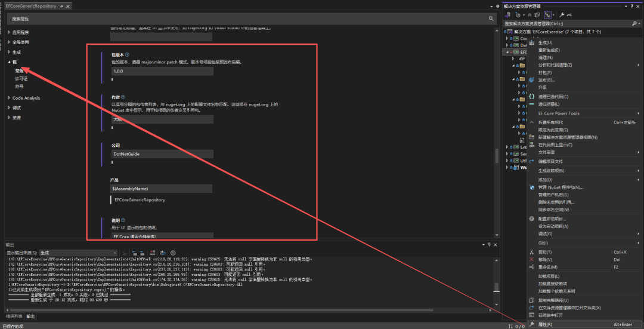Click the 包版本 field showing 1.0.0
The width and height of the screenshot is (644, 329).
pyautogui.click(x=162, y=71)
